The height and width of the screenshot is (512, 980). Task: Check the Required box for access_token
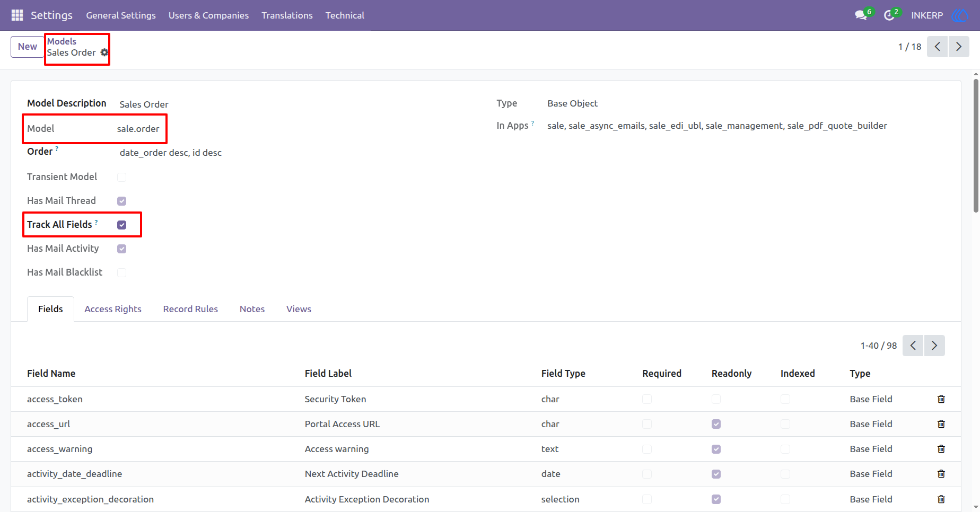point(647,399)
